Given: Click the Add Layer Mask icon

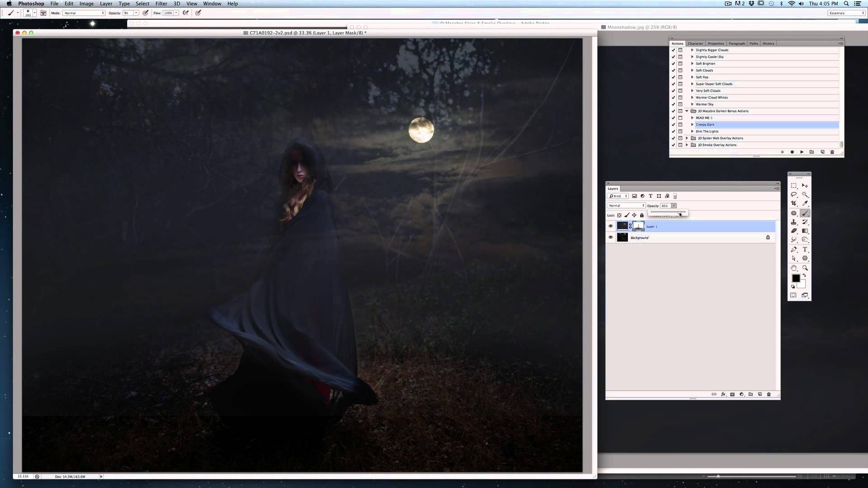Looking at the screenshot, I should (733, 394).
